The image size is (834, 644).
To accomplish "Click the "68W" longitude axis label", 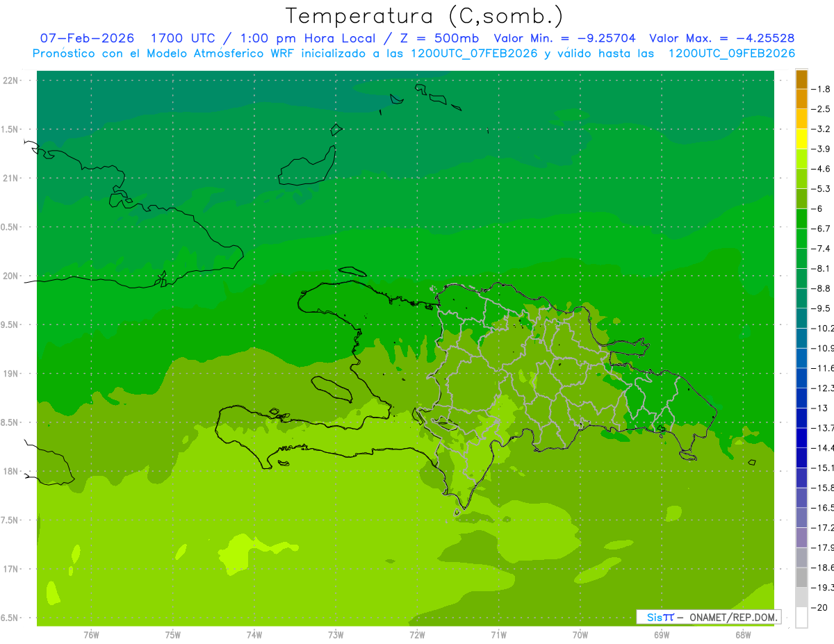I will tap(743, 635).
